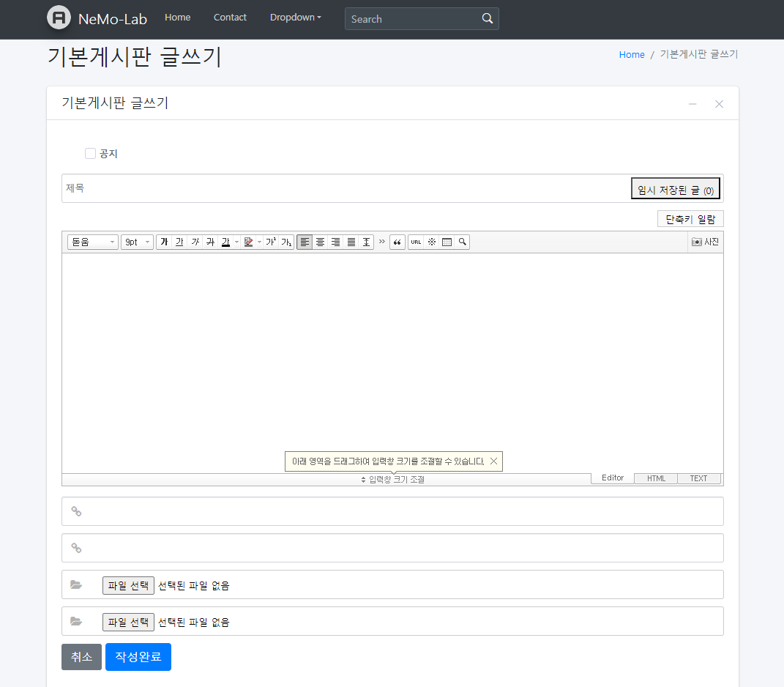Viewport: 784px width, 687px height.
Task: Insert a table into the editor
Action: [447, 242]
